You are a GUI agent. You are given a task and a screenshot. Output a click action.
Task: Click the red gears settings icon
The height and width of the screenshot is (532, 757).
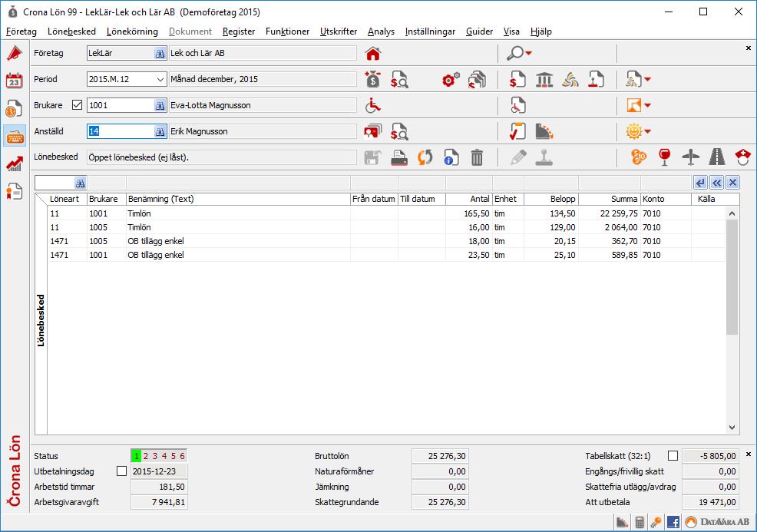451,79
